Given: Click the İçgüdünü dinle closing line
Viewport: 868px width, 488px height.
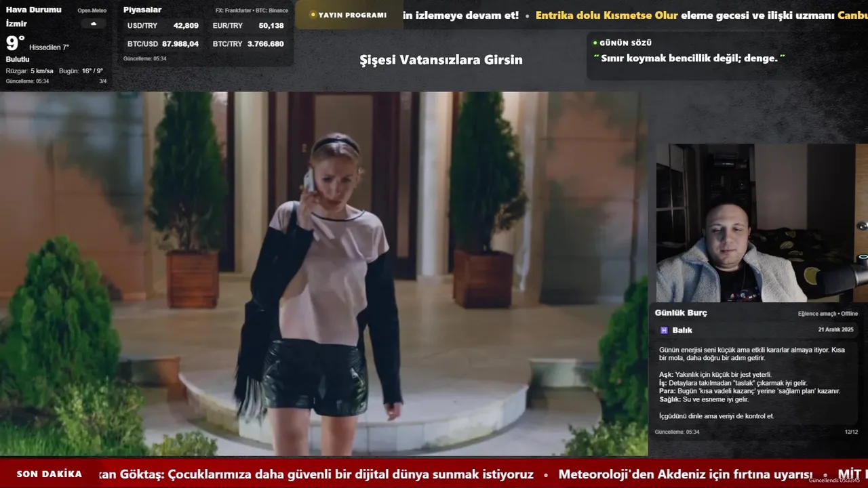Looking at the screenshot, I should (x=716, y=416).
